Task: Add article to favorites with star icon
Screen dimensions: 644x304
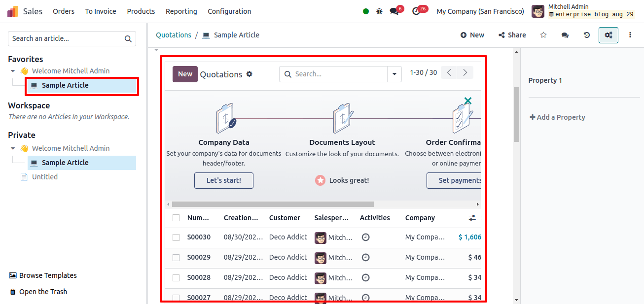Action: click(543, 35)
